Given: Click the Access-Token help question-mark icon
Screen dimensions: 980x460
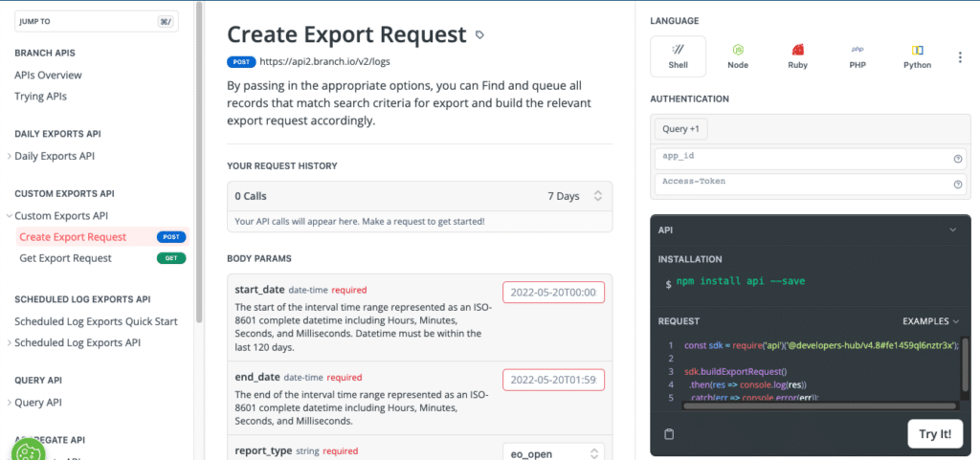Looking at the screenshot, I should [x=957, y=185].
